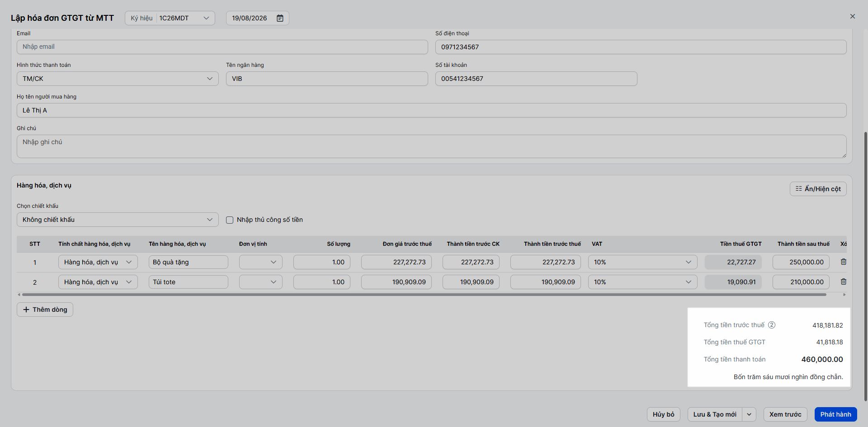Click the Tổng tiền thuế GTGT value 41,818.18
This screenshot has width=868, height=427.
[x=830, y=342]
